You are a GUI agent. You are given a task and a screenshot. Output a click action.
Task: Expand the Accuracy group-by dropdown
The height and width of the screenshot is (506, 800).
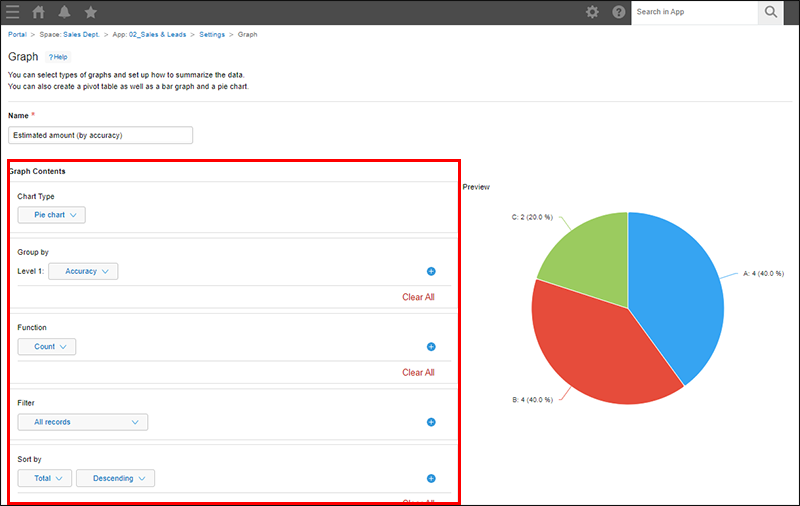(x=83, y=271)
